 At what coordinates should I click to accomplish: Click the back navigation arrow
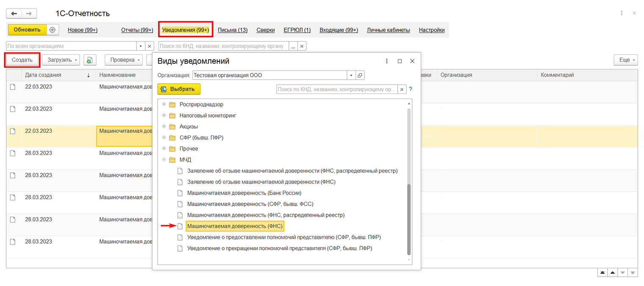(14, 14)
